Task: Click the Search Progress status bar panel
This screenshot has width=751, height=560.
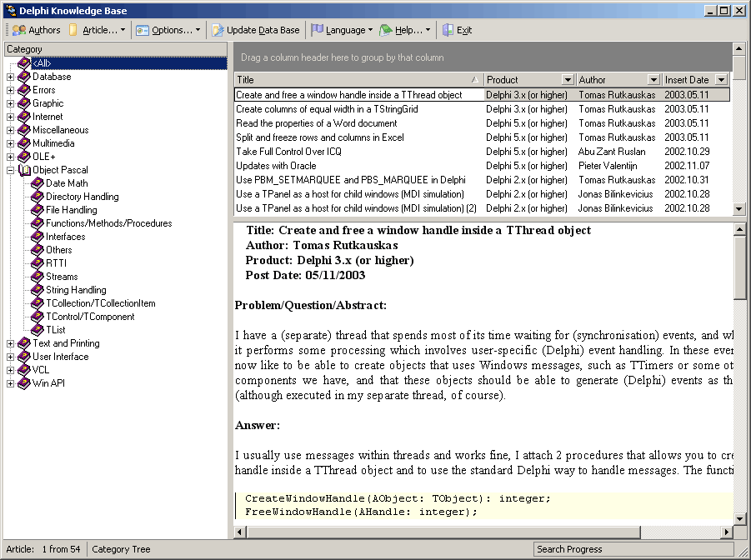Action: (x=633, y=549)
